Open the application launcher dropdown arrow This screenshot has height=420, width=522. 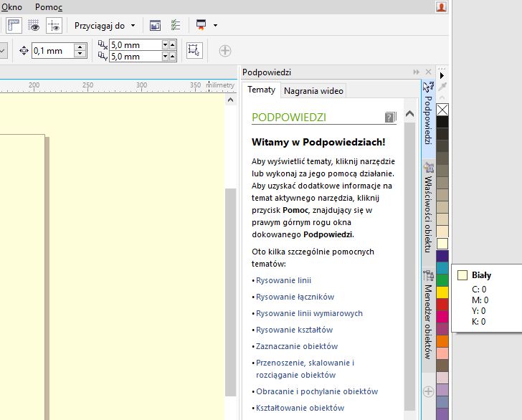[215, 26]
